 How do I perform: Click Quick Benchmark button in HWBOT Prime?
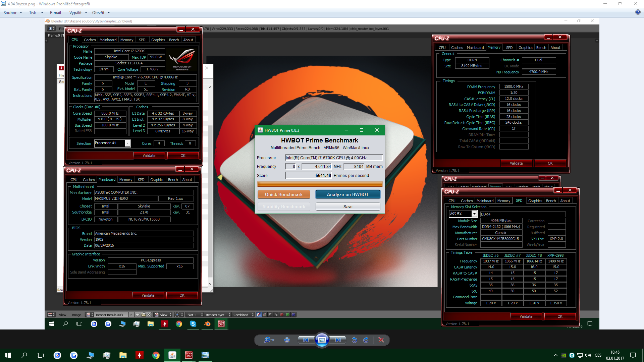284,194
